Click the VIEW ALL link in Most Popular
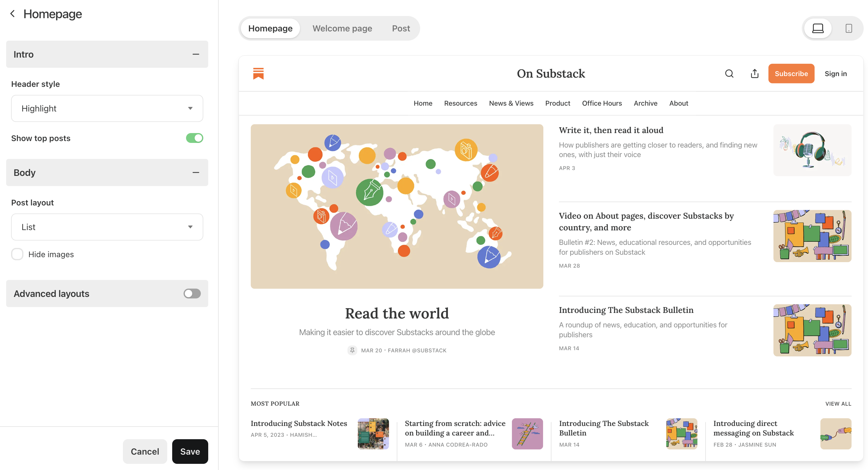Image resolution: width=868 pixels, height=470 pixels. (x=838, y=403)
